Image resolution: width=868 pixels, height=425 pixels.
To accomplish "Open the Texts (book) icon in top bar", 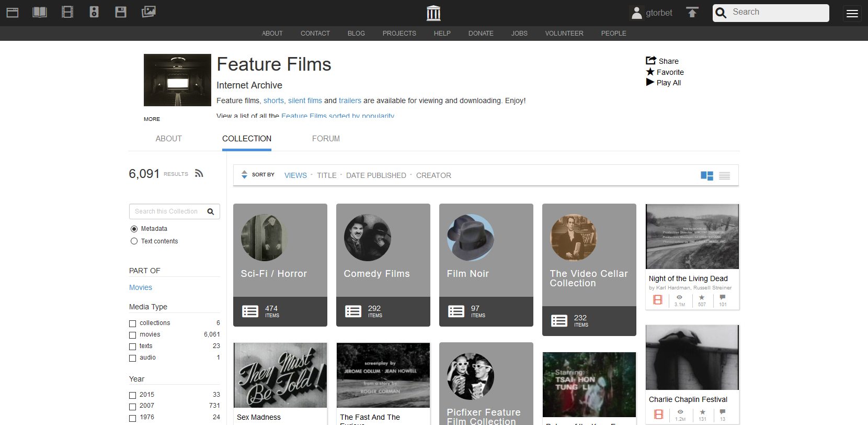I will coord(40,12).
